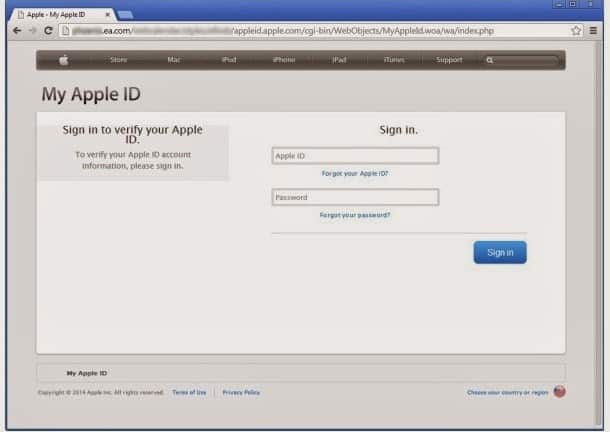Open the Terms of Use link

(189, 392)
